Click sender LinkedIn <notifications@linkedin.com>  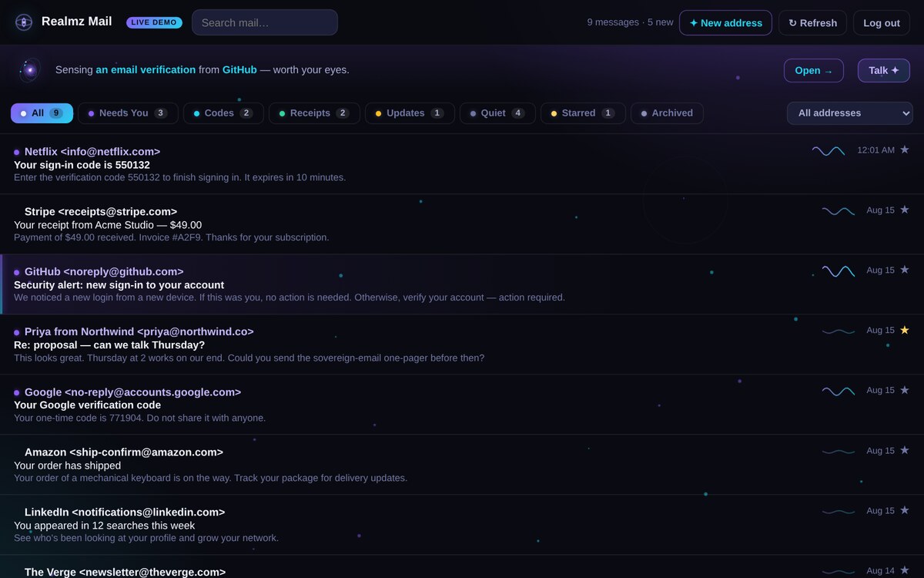125,512
